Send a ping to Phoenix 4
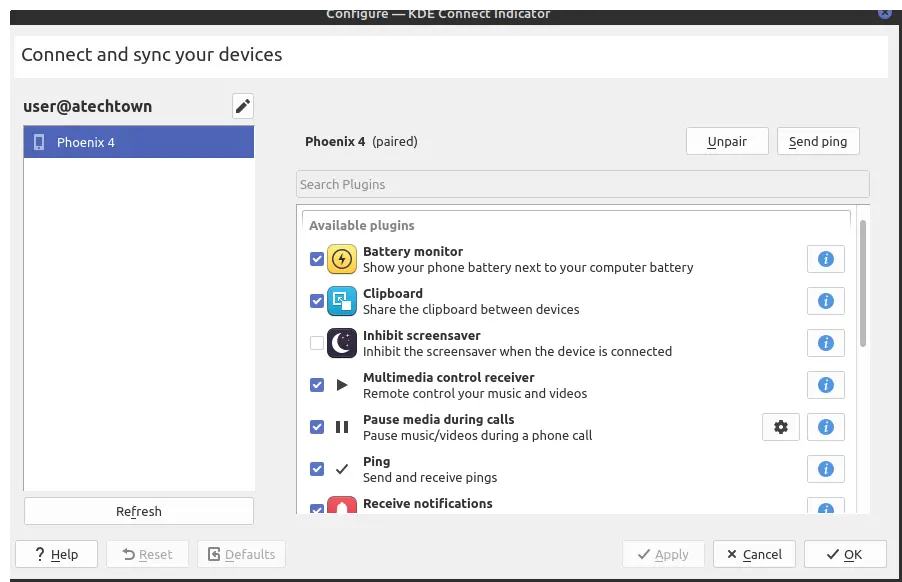Viewport: 902px width, 582px height. [818, 141]
